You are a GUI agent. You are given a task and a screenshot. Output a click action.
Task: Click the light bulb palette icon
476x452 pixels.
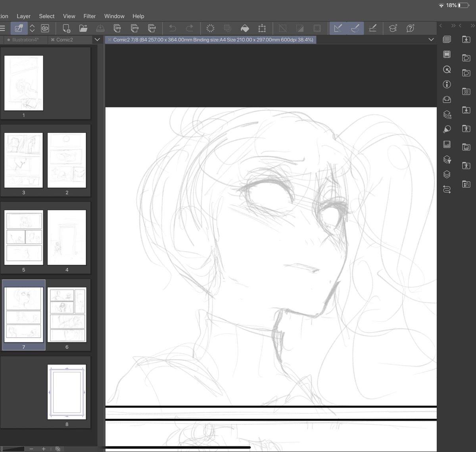(447, 129)
